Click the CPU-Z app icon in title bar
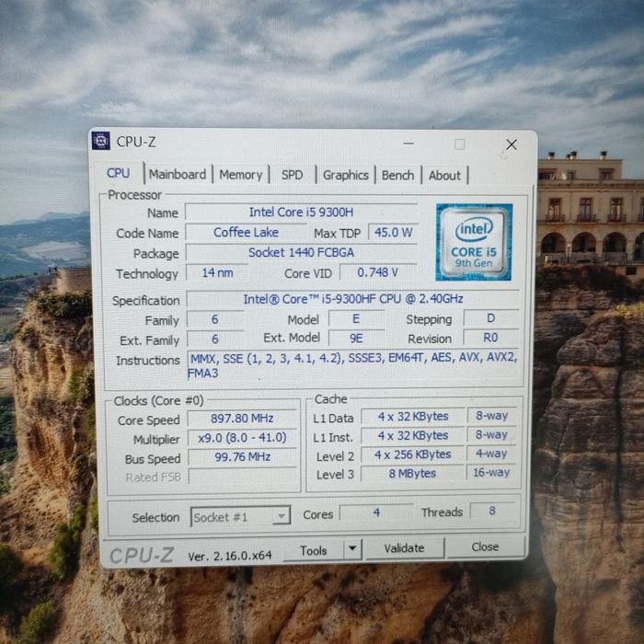The image size is (644, 644). [x=100, y=141]
